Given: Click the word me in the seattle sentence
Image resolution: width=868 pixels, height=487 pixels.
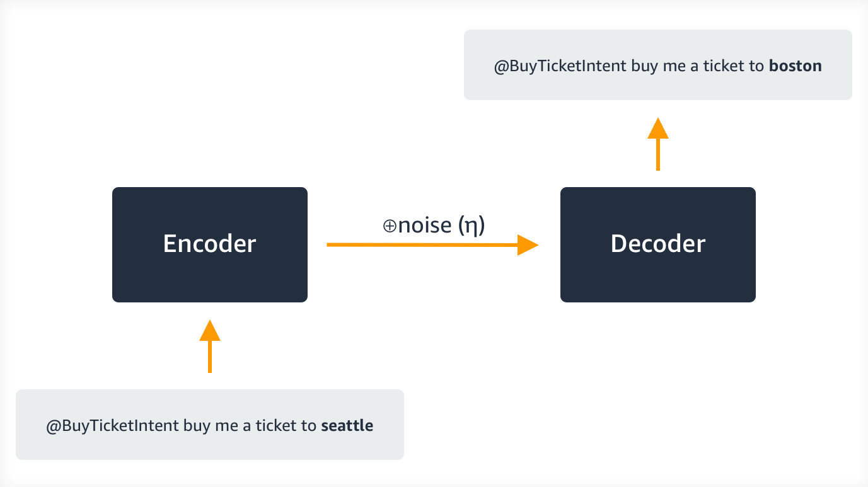Looking at the screenshot, I should (x=224, y=426).
